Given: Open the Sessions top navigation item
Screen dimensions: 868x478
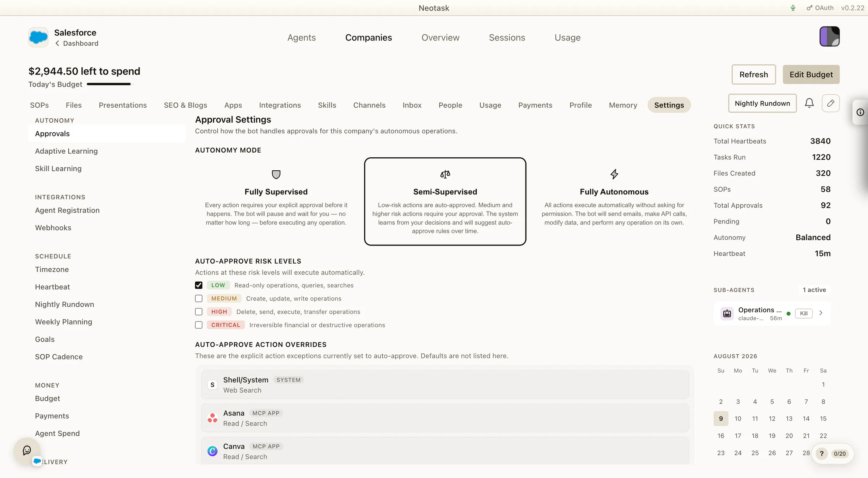Looking at the screenshot, I should tap(507, 38).
